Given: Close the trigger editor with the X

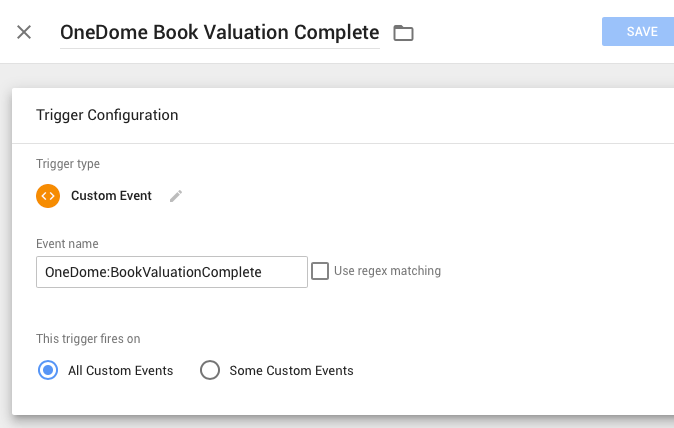Looking at the screenshot, I should (24, 32).
